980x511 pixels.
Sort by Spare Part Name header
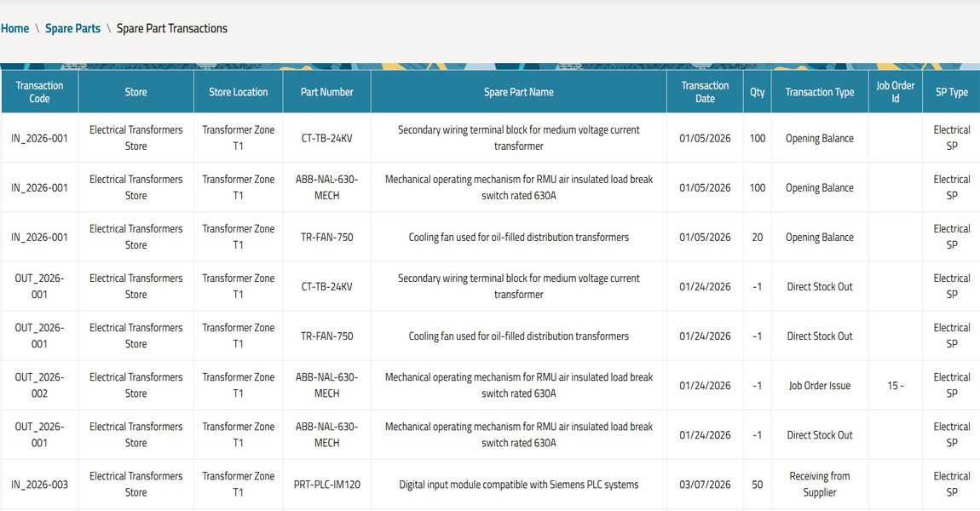pos(518,92)
